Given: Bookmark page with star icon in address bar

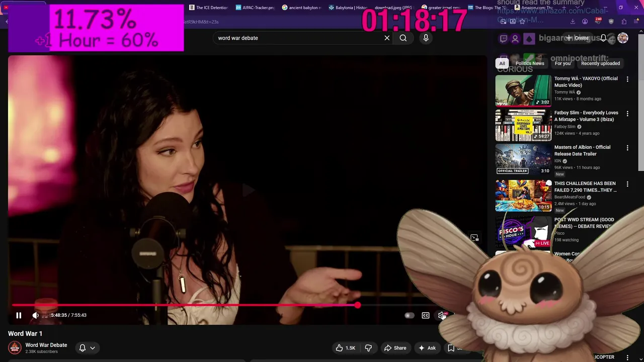Looking at the screenshot, I should [523, 21].
